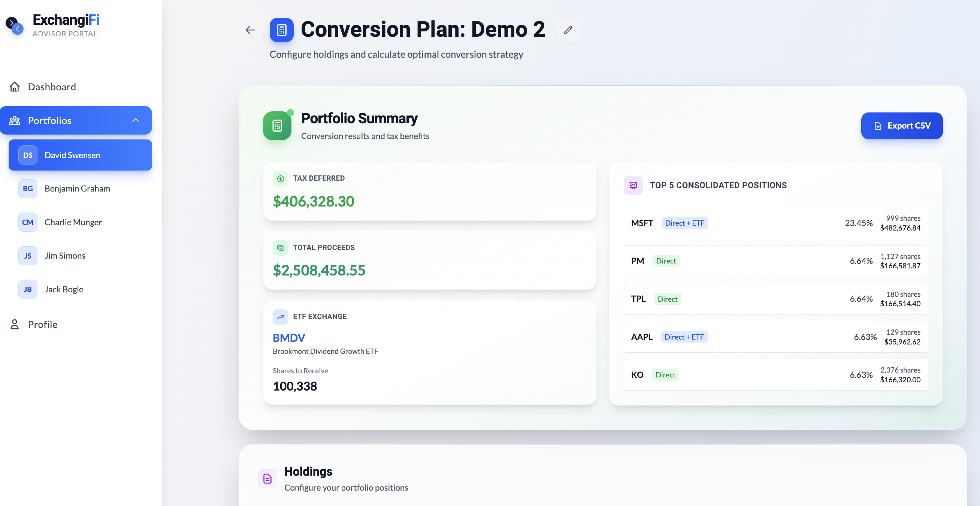Open Jack Bogle portfolio
Screen dimensions: 980x506
click(x=64, y=289)
